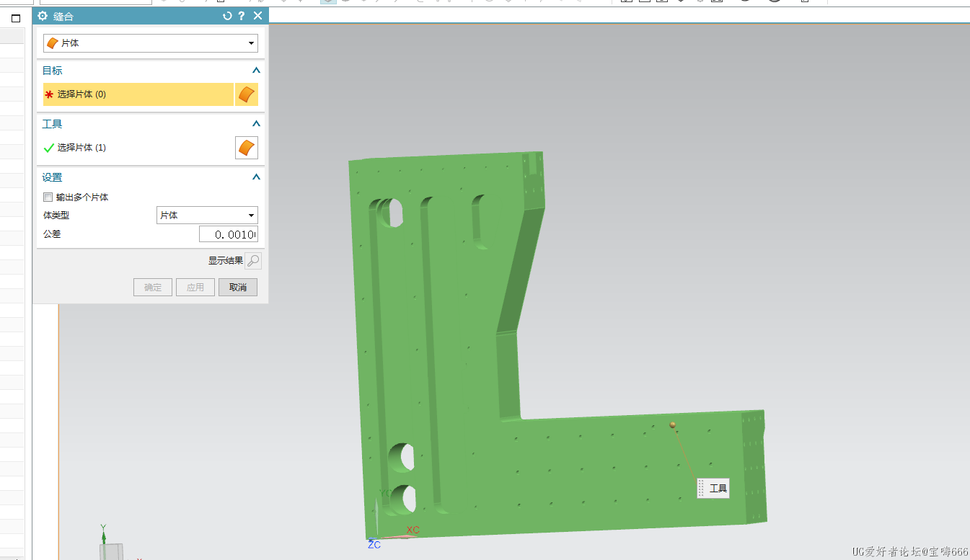Click the reset icon in dialog title

[x=227, y=16]
